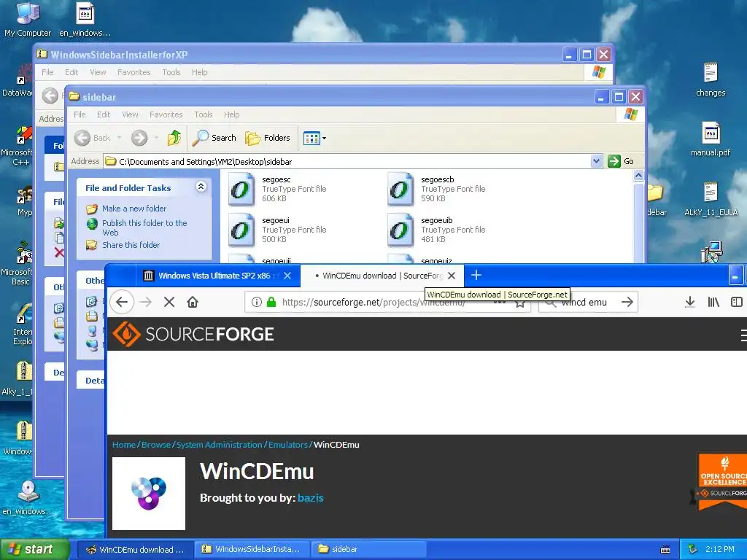This screenshot has height=560, width=747.
Task: Click Share this folder link
Action: coord(131,245)
